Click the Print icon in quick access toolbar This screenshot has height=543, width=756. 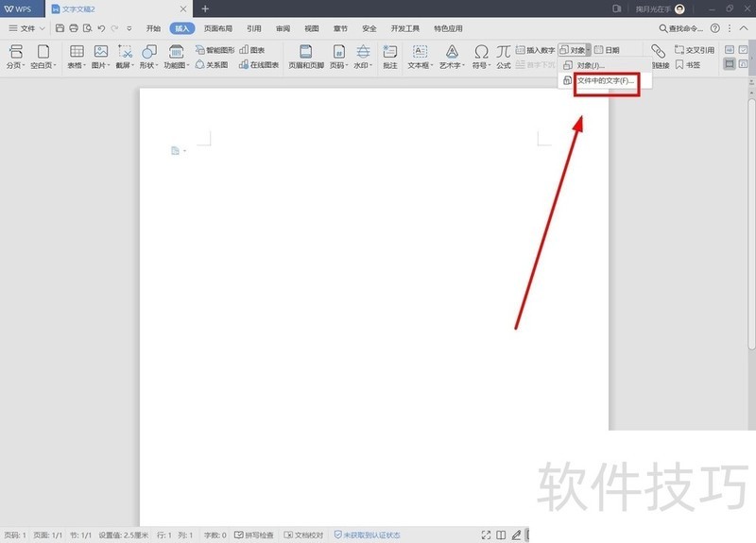point(74,28)
